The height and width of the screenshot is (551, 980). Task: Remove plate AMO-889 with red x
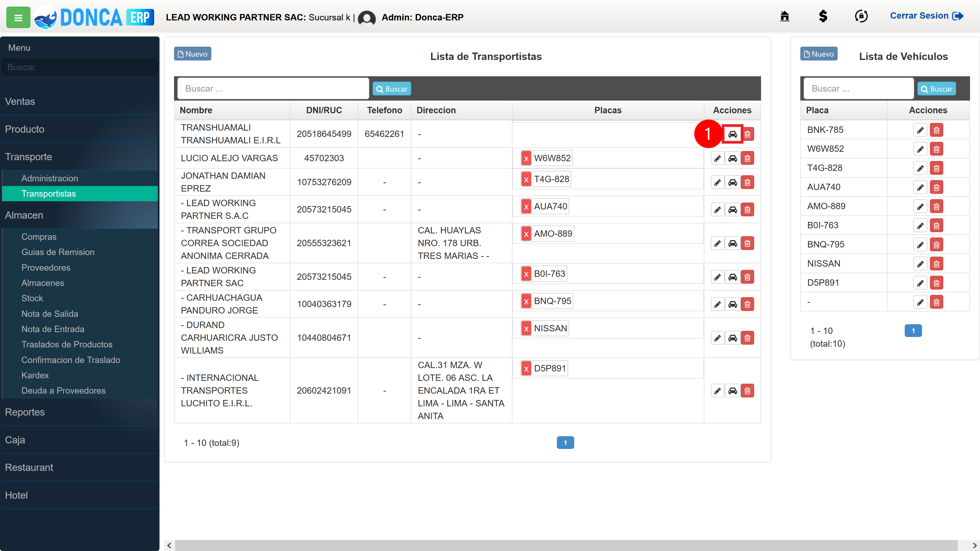coord(526,234)
